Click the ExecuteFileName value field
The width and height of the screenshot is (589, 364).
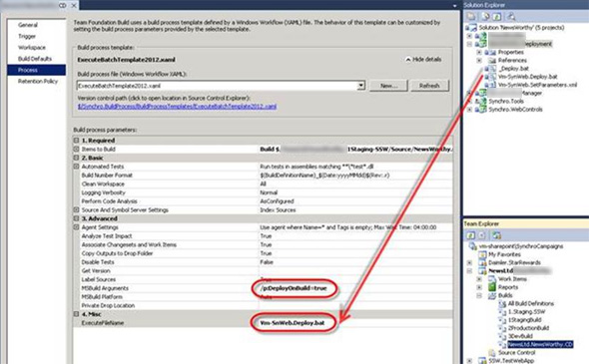tap(355, 323)
